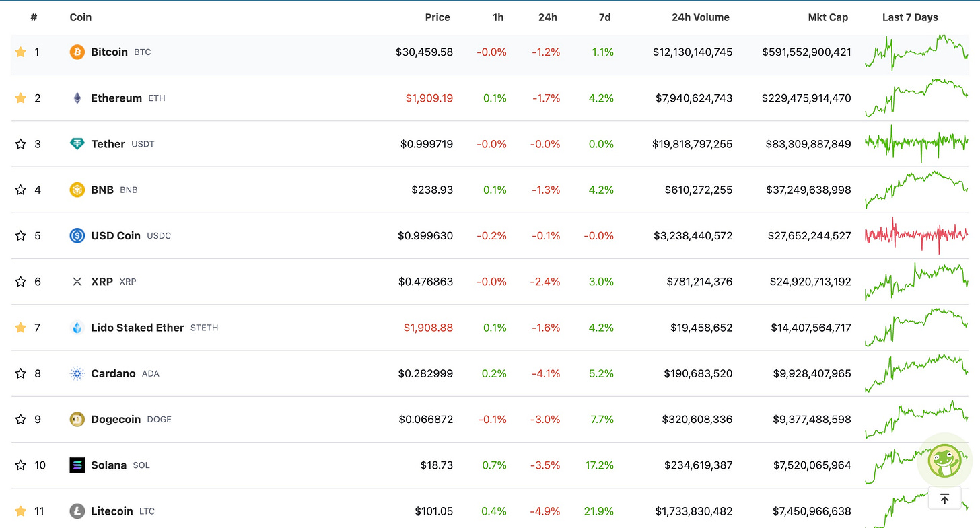Open the Dogecoin coin page link

[x=116, y=419]
